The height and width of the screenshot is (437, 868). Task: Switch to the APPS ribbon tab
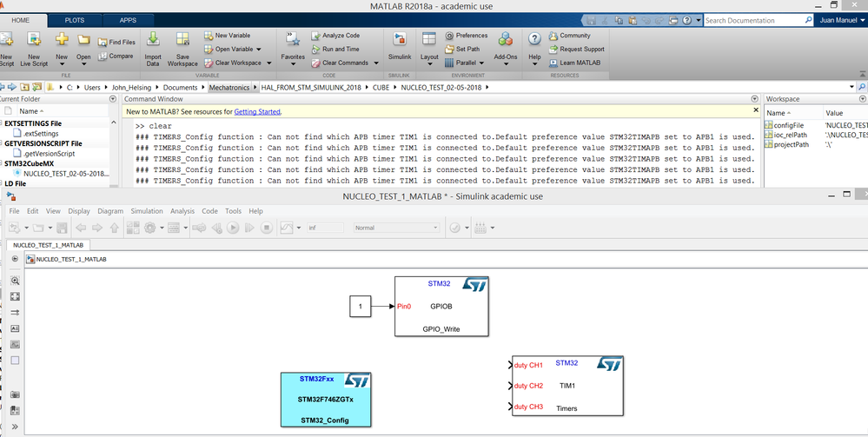click(128, 20)
